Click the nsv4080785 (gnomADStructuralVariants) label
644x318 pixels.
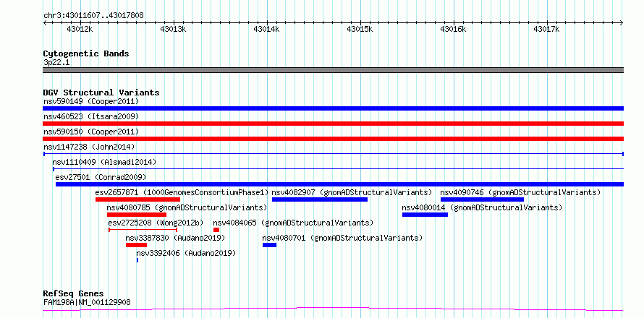187,207
